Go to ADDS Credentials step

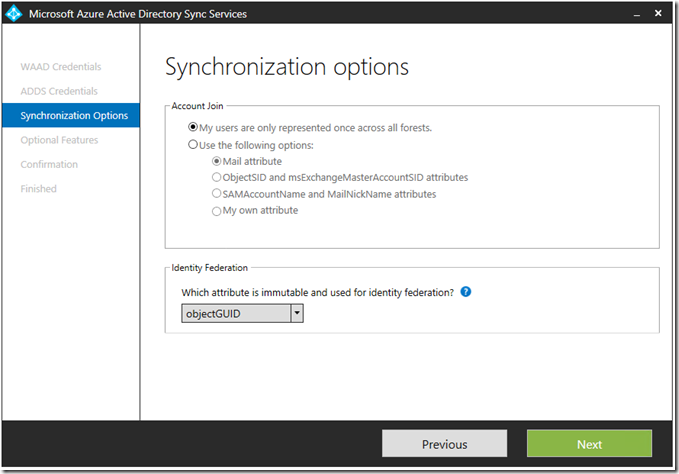(x=59, y=91)
